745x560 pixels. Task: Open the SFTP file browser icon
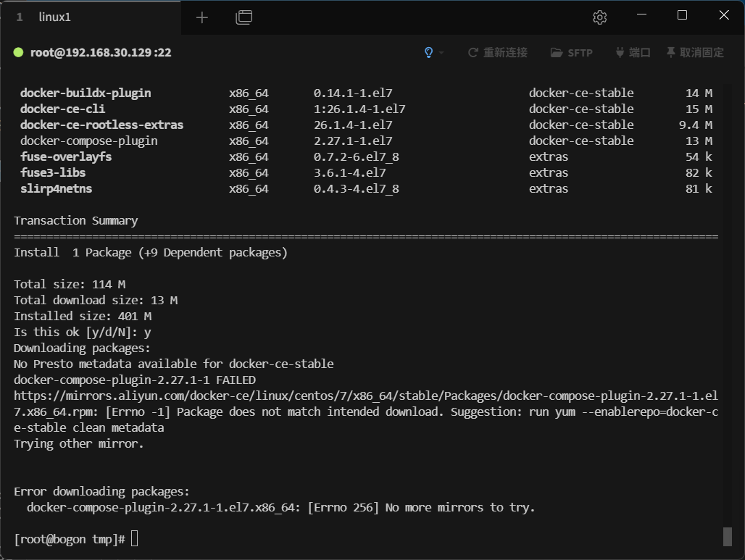555,52
